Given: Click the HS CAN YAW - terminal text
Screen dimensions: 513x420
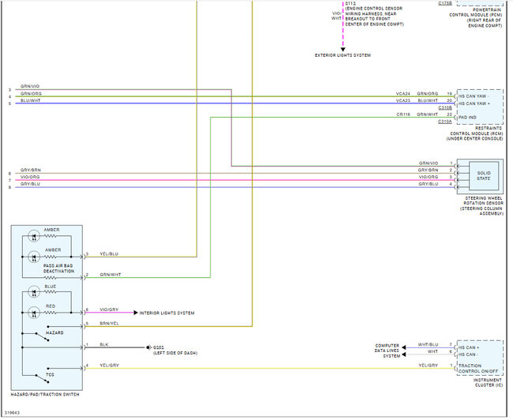Looking at the screenshot, I should click(474, 96).
